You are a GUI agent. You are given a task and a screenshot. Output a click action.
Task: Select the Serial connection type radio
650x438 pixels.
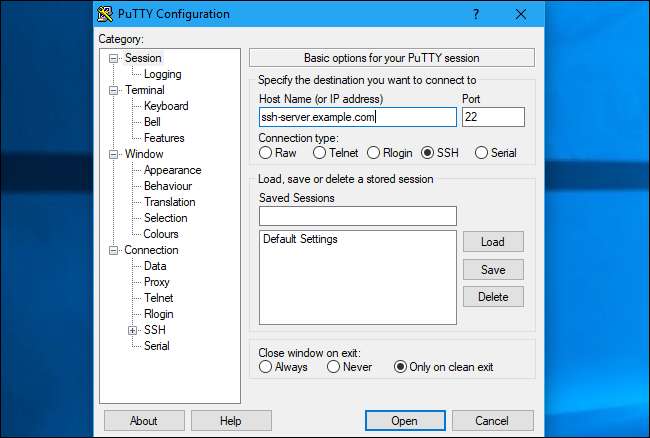481,153
